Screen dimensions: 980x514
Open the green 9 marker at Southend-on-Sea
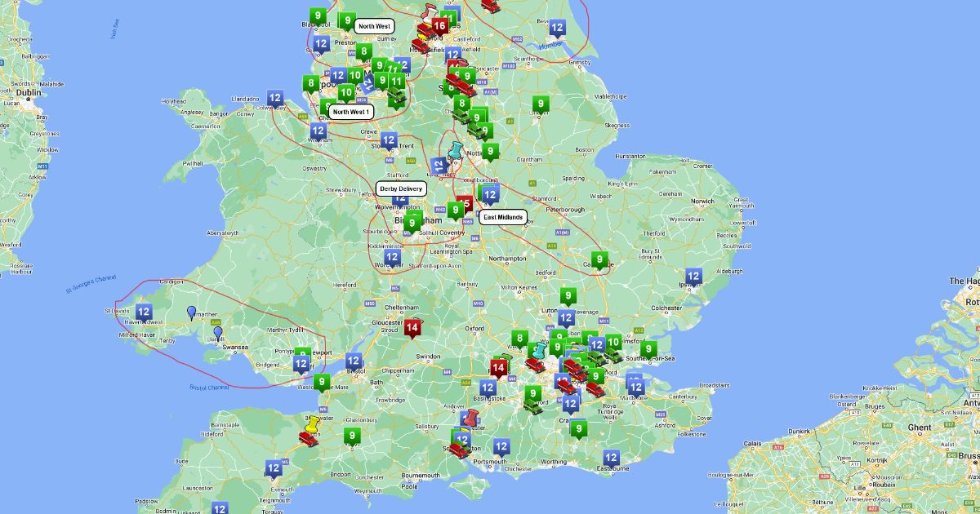(648, 350)
